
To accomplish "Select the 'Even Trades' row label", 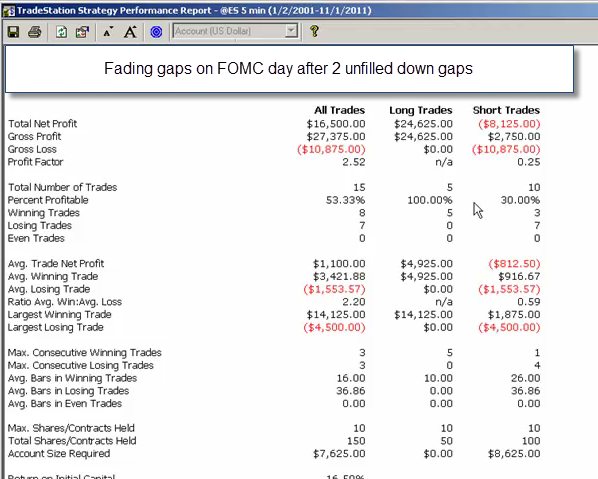I will coord(36,238).
